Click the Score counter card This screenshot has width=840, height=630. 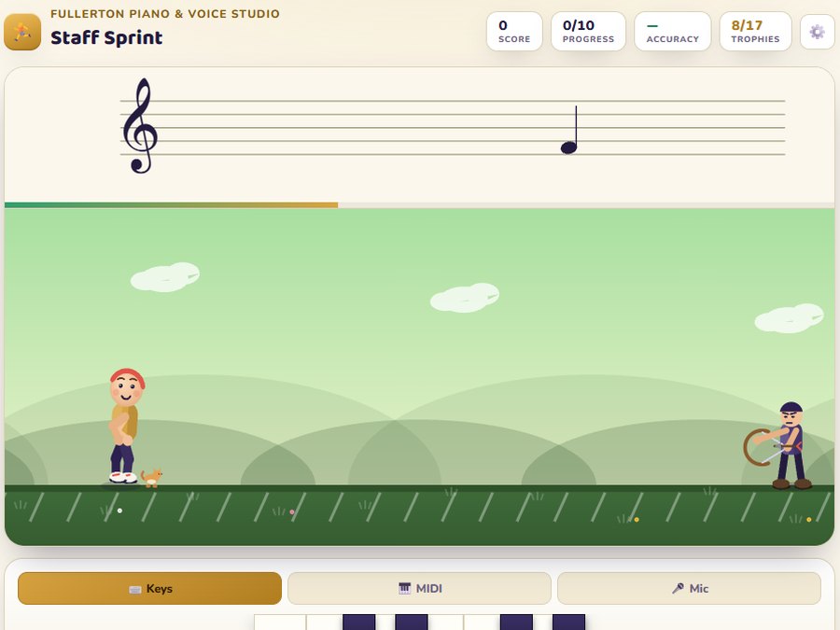[514, 32]
